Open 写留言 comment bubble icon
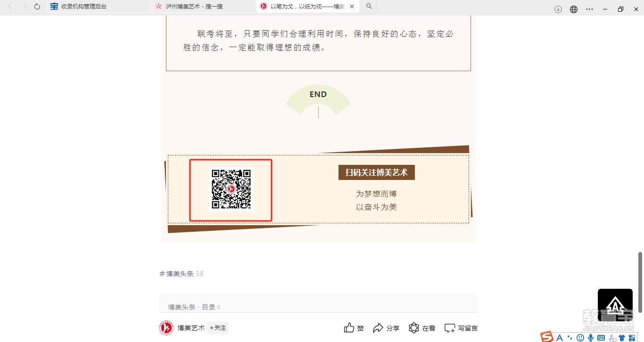 (450, 328)
